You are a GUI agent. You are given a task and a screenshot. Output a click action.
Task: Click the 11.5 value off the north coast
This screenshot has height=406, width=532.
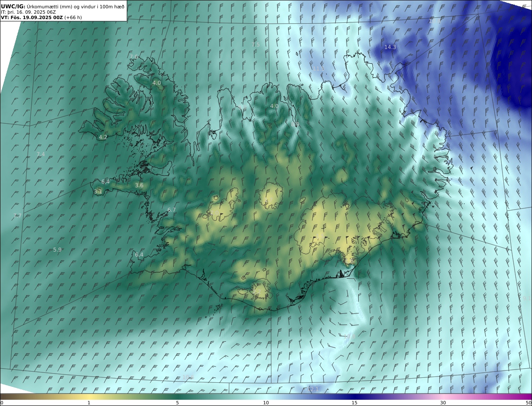[319, 68]
